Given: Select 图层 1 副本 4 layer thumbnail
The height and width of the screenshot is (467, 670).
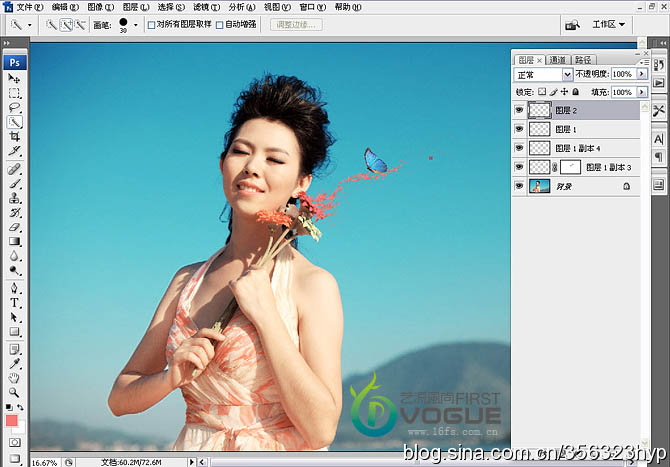Looking at the screenshot, I should 540,148.
